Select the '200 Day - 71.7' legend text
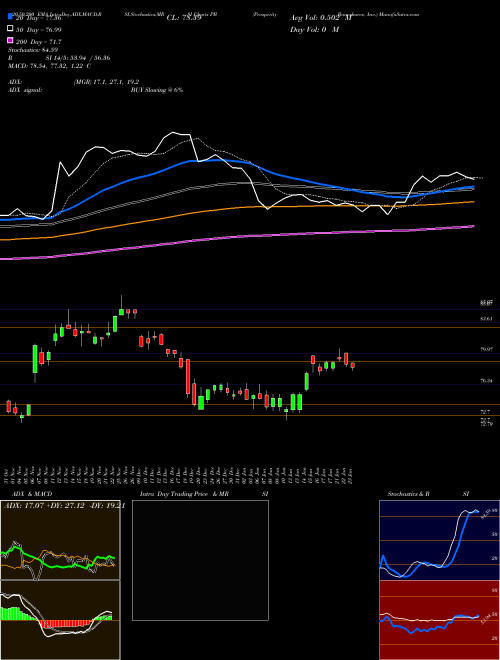Image resolution: width=500 pixels, height=660 pixels. [x=39, y=42]
